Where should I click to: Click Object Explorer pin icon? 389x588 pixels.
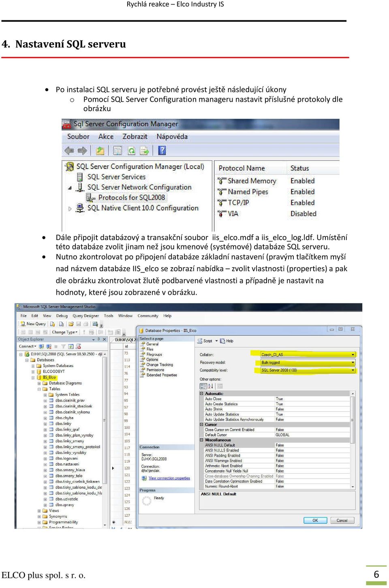click(x=98, y=339)
